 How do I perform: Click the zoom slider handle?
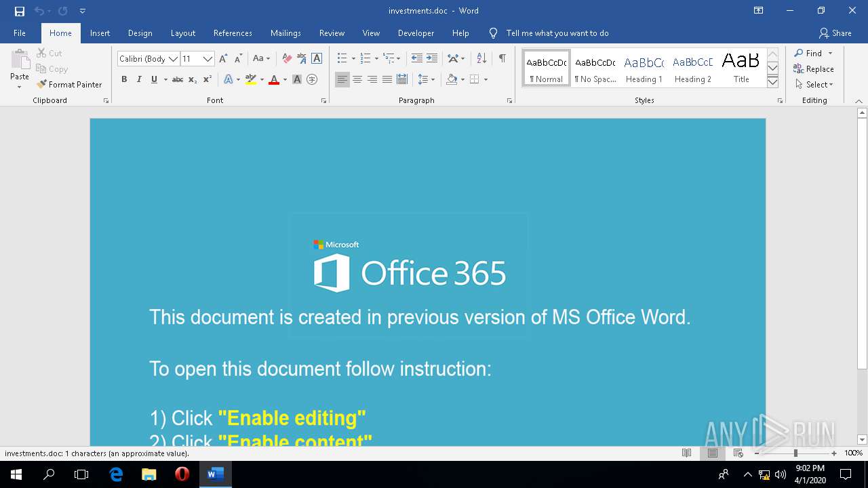(795, 453)
